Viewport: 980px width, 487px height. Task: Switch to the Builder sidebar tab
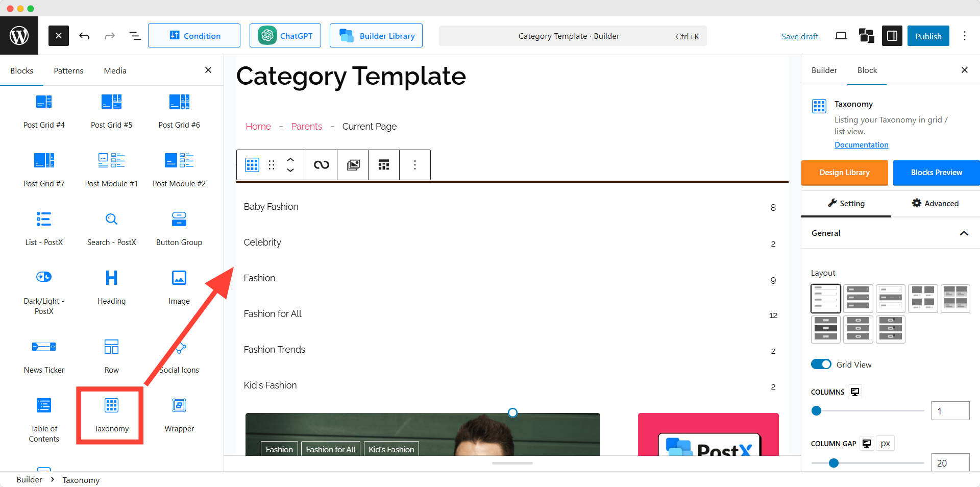pos(824,70)
